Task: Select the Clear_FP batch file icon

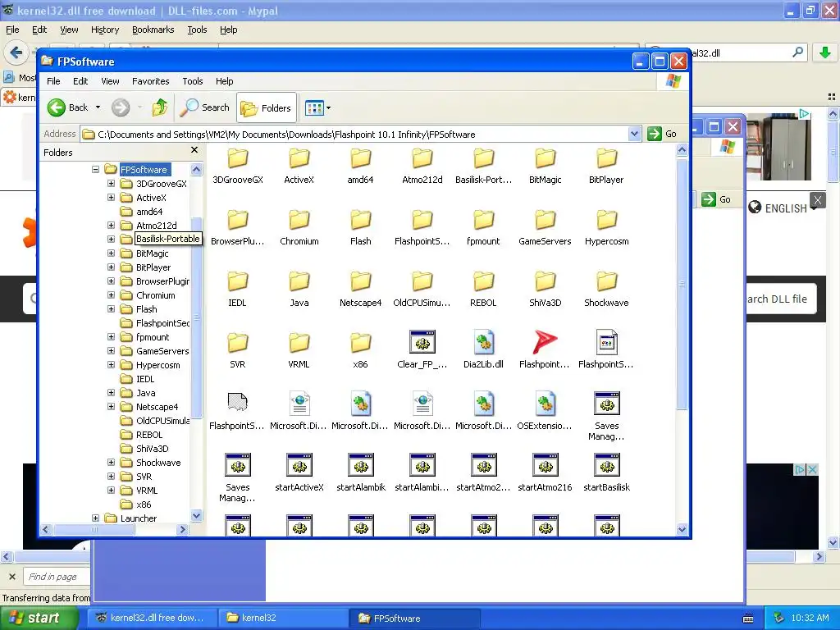Action: [422, 342]
